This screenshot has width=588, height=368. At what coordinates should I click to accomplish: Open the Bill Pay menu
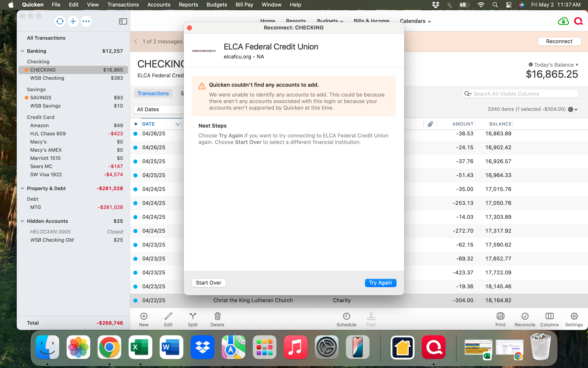[244, 5]
